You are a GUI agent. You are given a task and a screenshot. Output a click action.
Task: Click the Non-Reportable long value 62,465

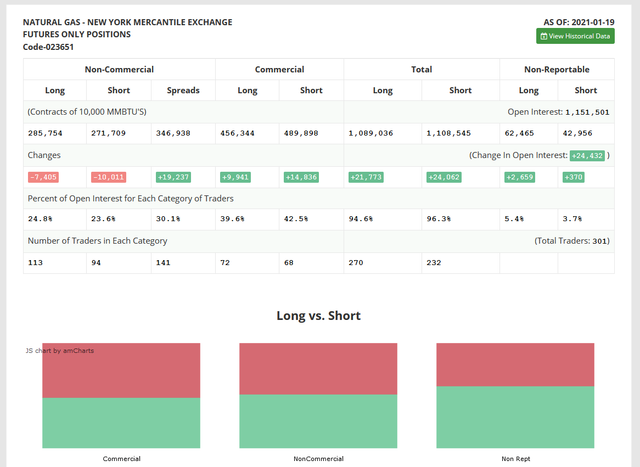[x=519, y=133]
